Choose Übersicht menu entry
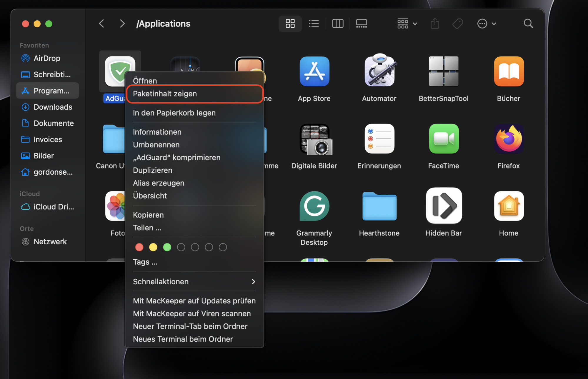The image size is (588, 379). pos(194,196)
